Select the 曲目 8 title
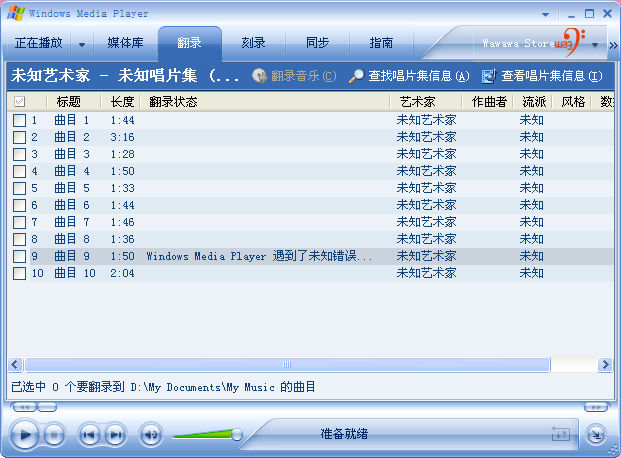Screen dimensions: 621x458 (72, 239)
